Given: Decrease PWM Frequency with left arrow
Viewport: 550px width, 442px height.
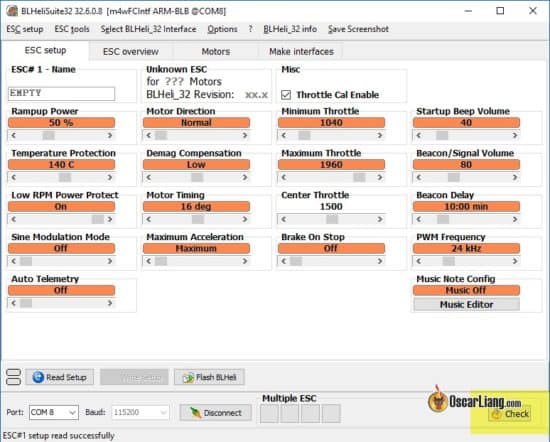Looking at the screenshot, I should click(418, 261).
